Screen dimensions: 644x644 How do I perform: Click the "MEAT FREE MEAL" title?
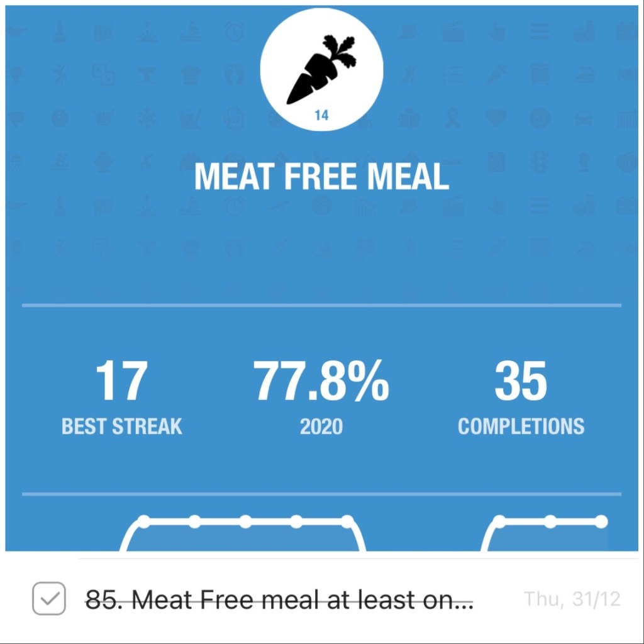(321, 177)
